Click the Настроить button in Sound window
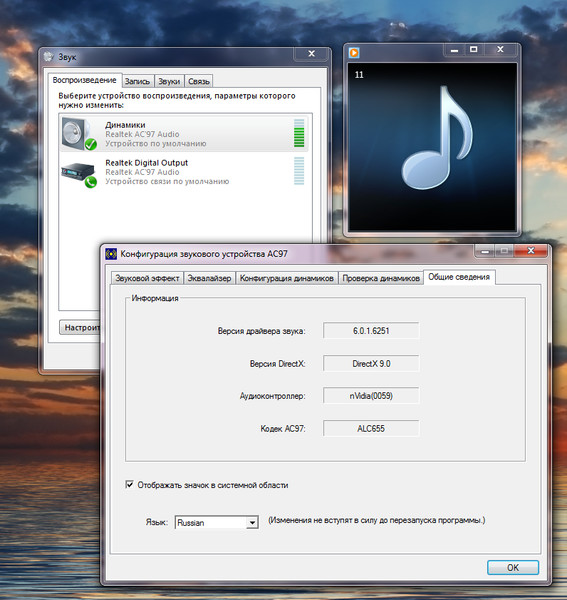Screen dimensions: 567x600 click(x=80, y=328)
